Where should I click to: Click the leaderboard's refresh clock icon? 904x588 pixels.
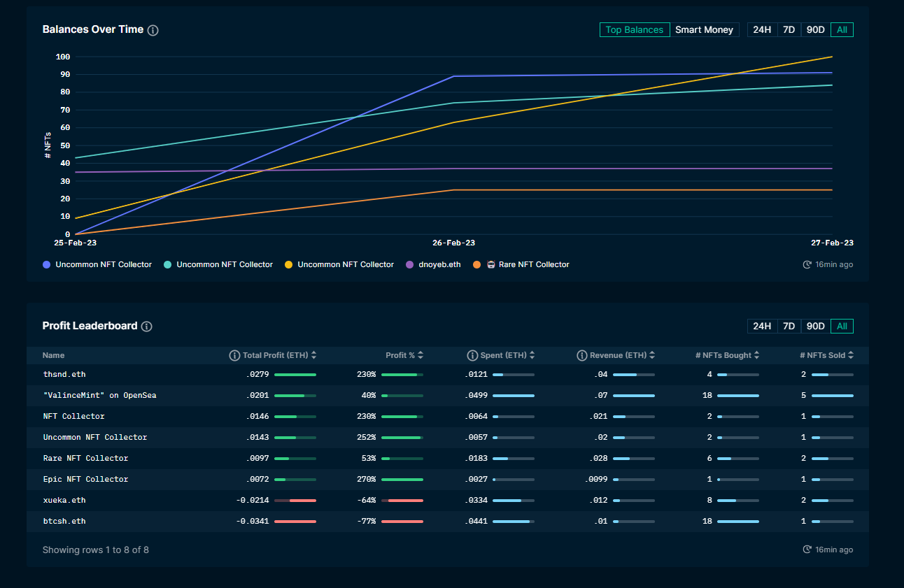pyautogui.click(x=807, y=550)
